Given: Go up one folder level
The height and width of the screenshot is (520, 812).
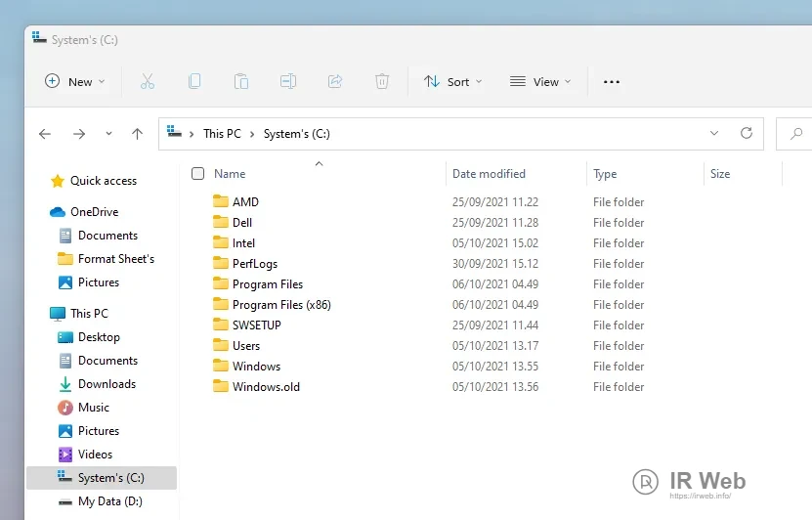Looking at the screenshot, I should 137,134.
